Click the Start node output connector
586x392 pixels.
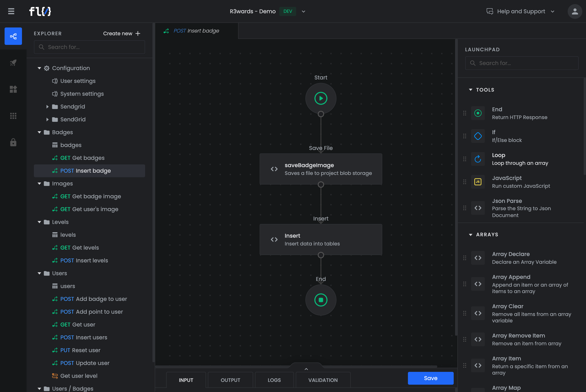tap(321, 114)
